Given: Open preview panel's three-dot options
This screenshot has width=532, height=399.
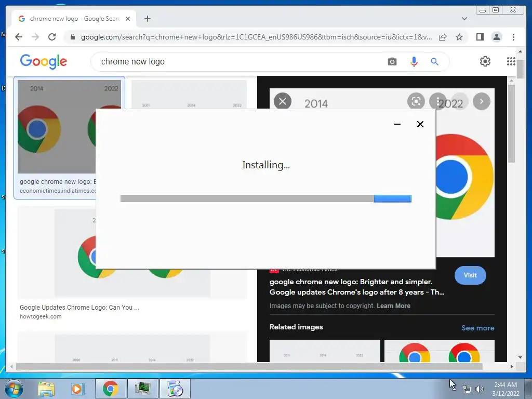Looking at the screenshot, I should pos(438,101).
